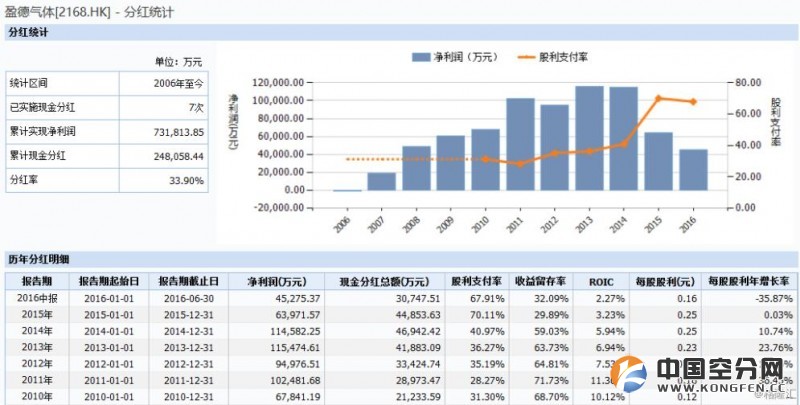Select the 2013年 row label
The height and width of the screenshot is (405, 800).
pos(37,347)
